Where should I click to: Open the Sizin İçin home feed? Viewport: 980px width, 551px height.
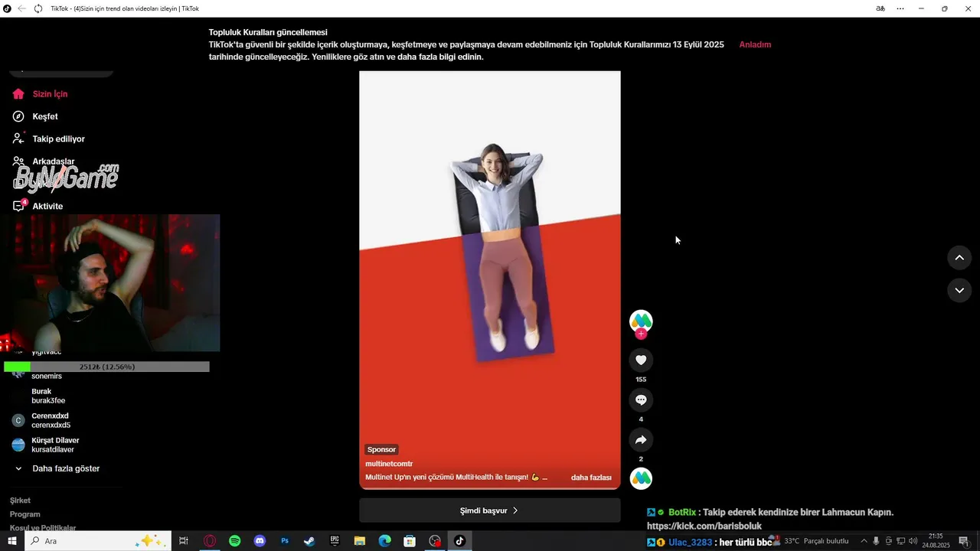point(50,94)
